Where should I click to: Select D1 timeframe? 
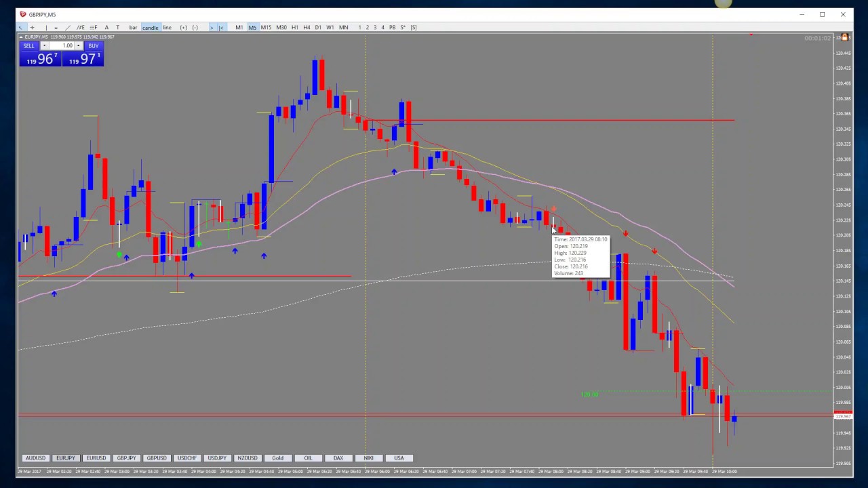318,28
